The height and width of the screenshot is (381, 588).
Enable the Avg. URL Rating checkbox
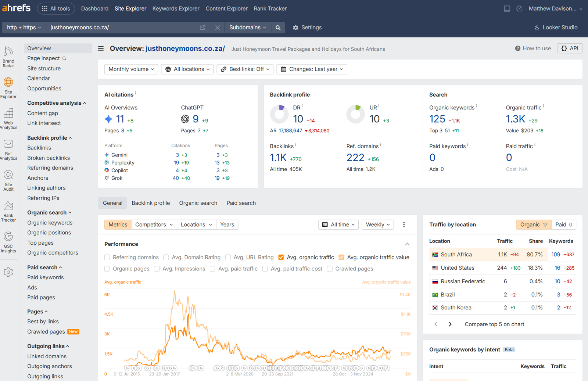(x=228, y=257)
